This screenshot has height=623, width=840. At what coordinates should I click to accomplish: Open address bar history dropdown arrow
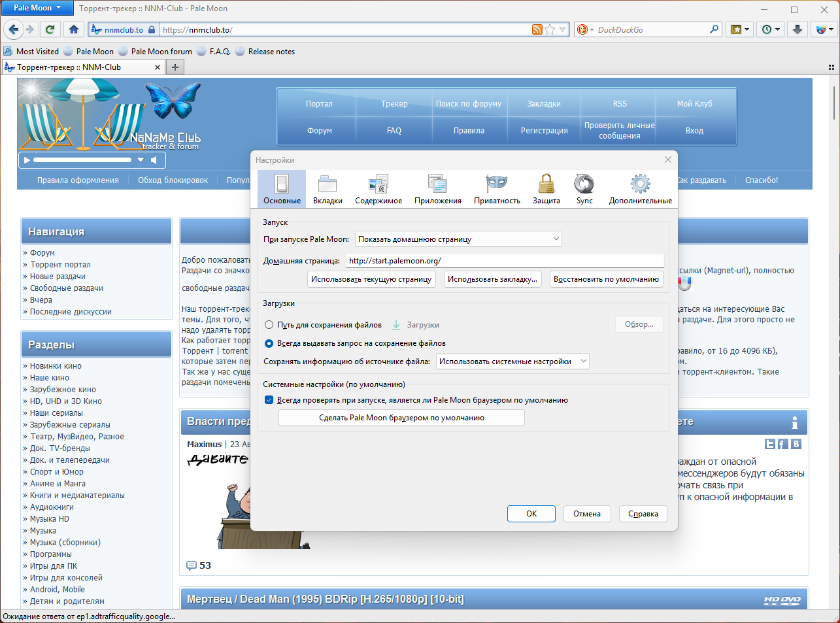(x=562, y=29)
